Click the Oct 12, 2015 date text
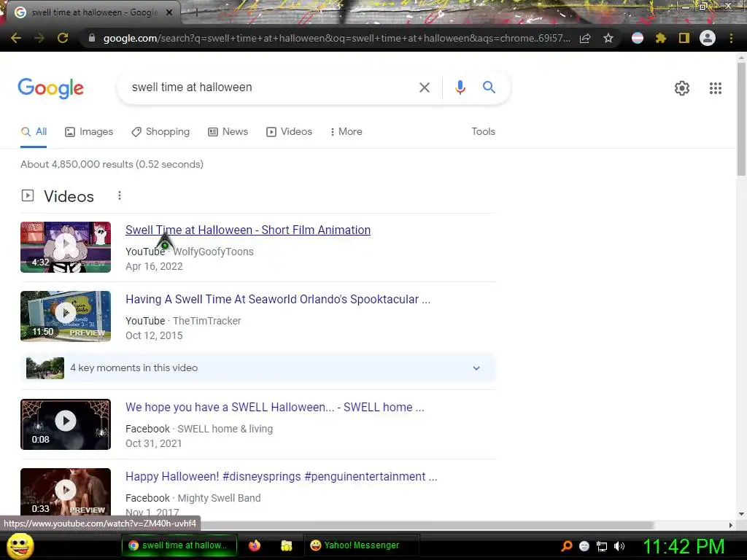 pos(154,335)
